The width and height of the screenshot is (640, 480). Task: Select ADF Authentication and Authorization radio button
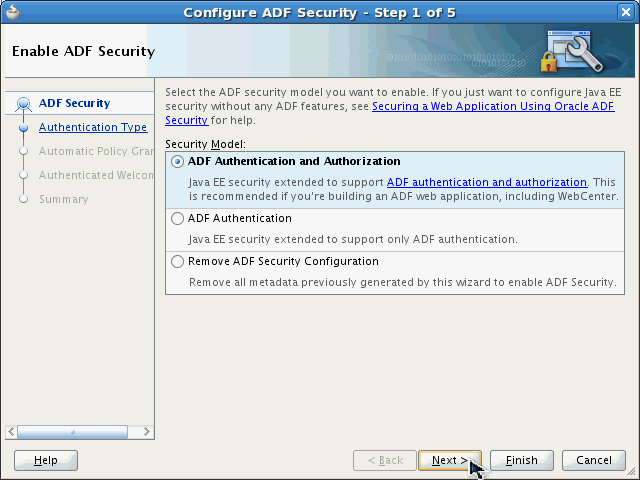click(x=178, y=162)
